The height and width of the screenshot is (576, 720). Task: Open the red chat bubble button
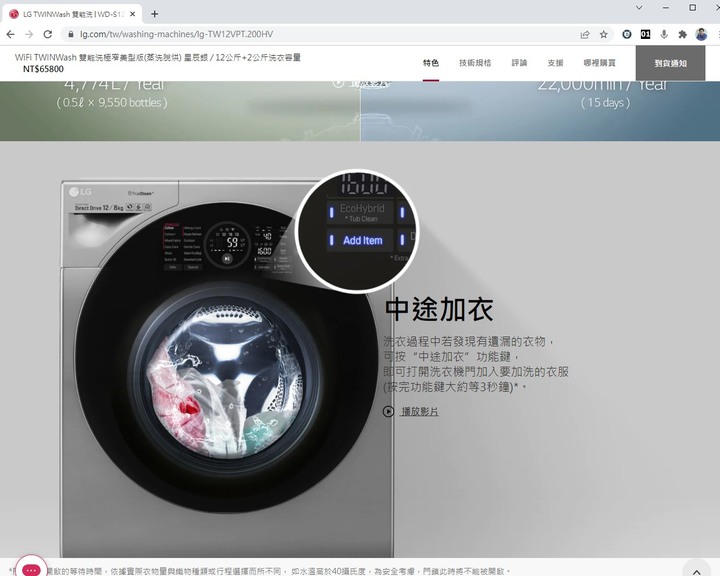(31, 569)
